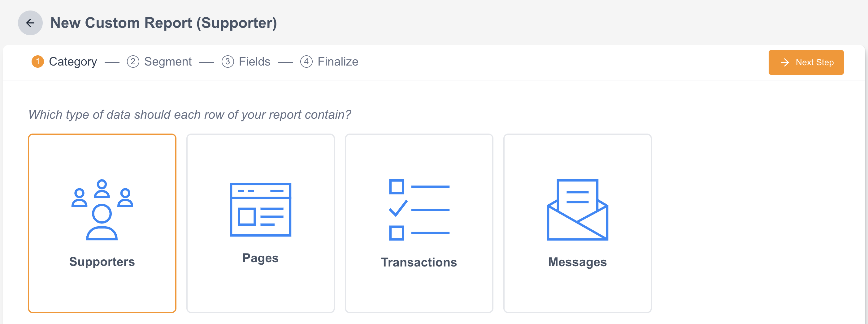Viewport: 868px width, 324px height.
Task: Click the step 3 number circle
Action: tap(228, 62)
